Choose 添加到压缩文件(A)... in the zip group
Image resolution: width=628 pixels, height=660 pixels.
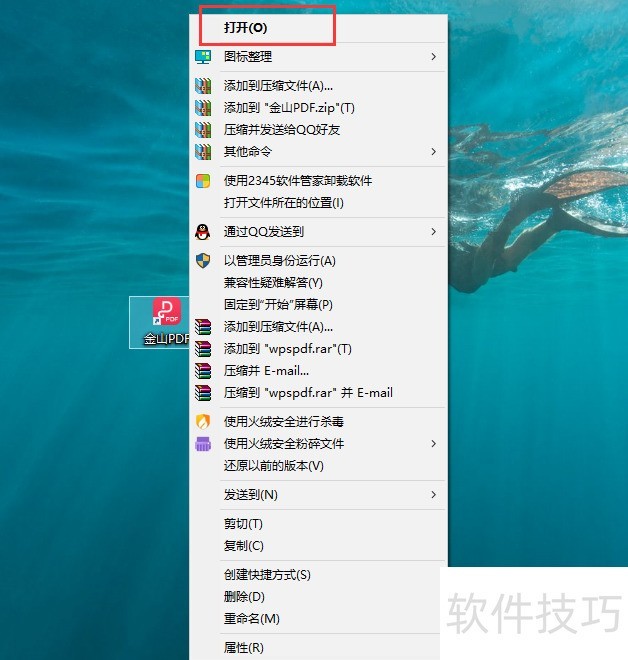pos(278,86)
